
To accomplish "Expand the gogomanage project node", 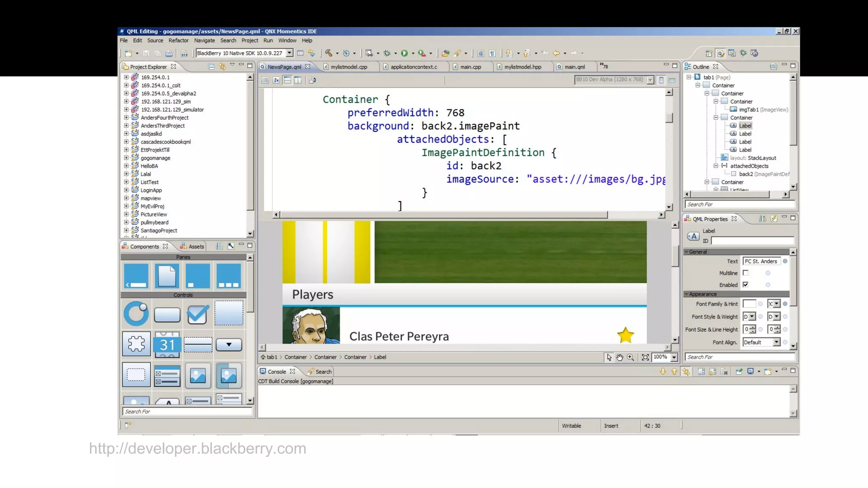I will click(126, 158).
